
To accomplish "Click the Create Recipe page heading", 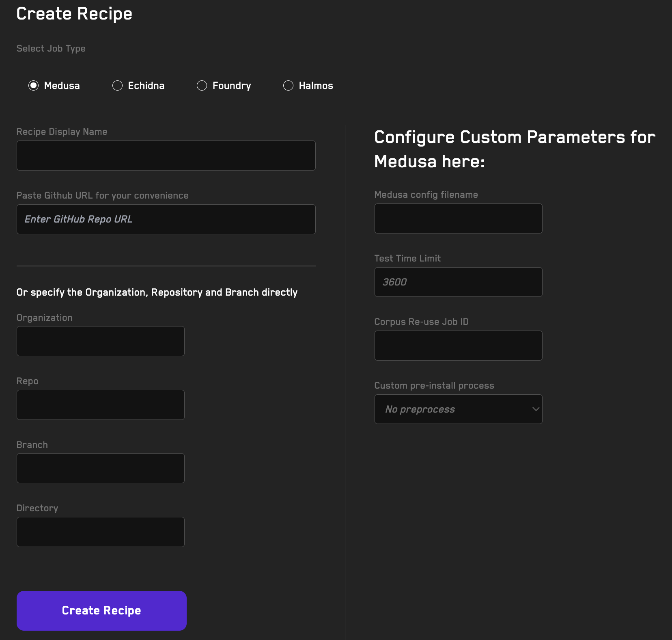I will pyautogui.click(x=74, y=14).
